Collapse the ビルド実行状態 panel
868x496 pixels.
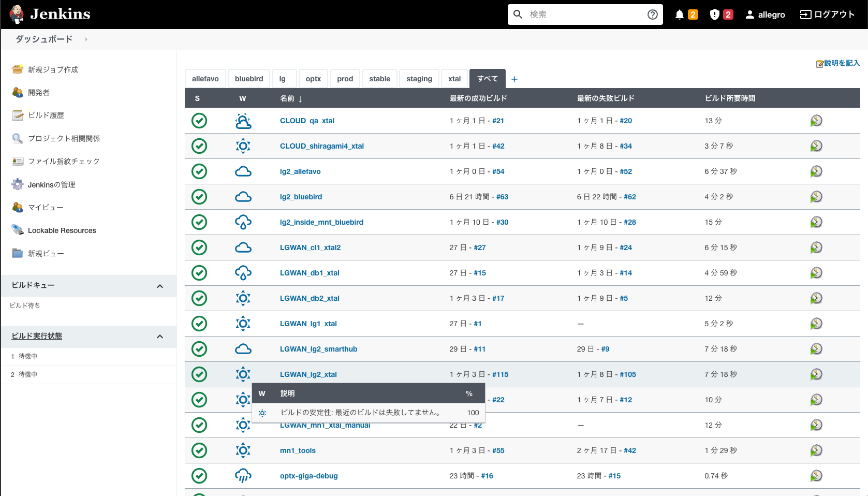tap(160, 337)
